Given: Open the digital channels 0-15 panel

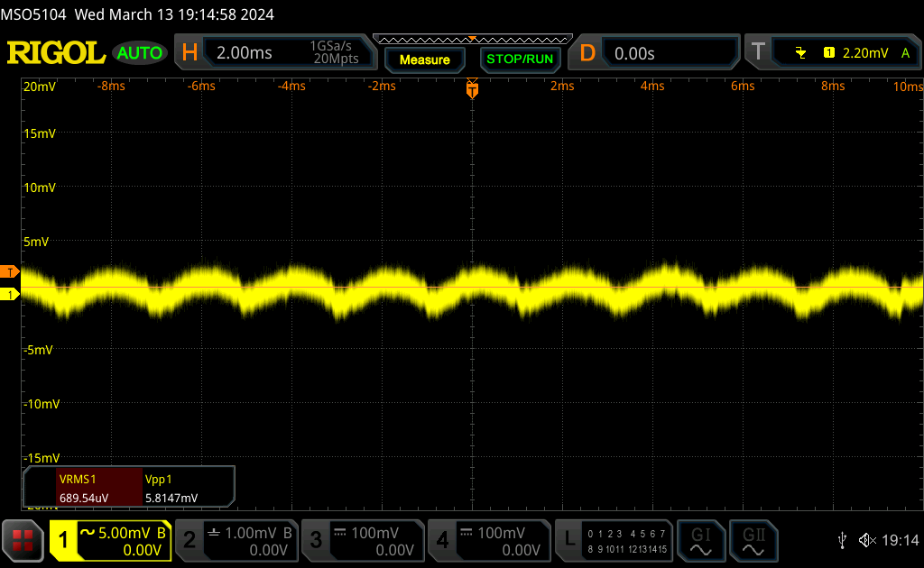Looking at the screenshot, I should point(627,541).
